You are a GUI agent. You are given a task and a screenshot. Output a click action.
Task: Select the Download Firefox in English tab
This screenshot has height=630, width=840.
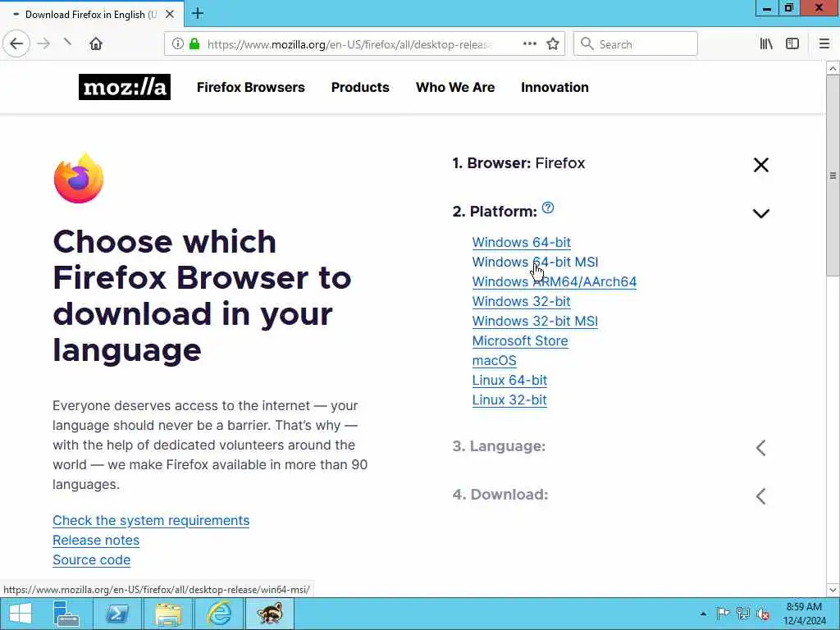coord(91,15)
